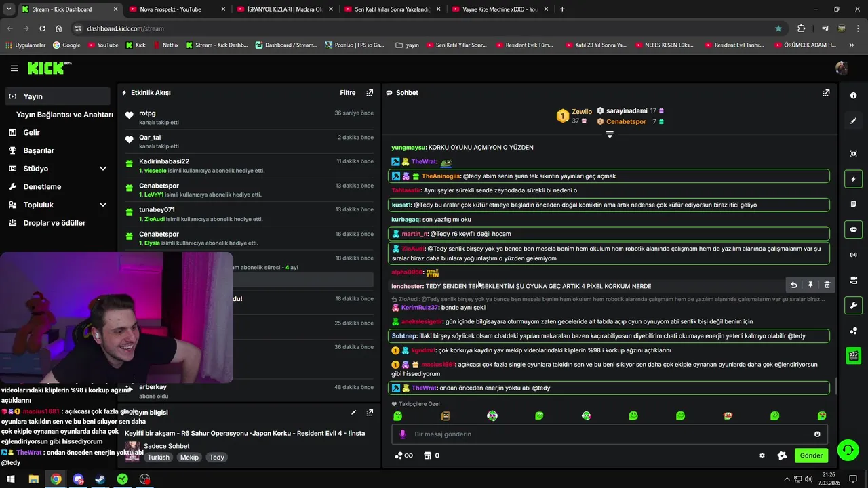The image size is (868, 488).
Task: Click the 'Bir mesaj gönderin' message field
Action: pyautogui.click(x=609, y=434)
